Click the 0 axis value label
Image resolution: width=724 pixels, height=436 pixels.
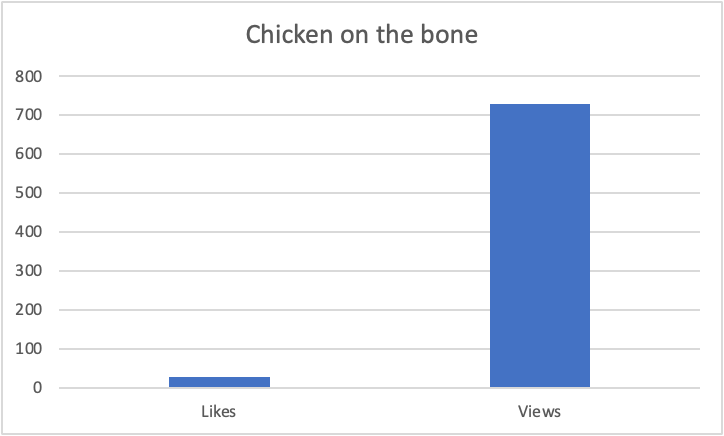(x=37, y=388)
